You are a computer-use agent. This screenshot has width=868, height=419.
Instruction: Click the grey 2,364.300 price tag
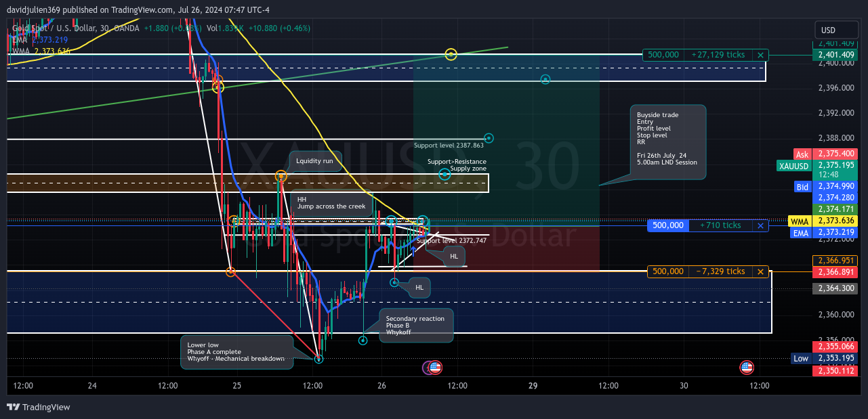point(834,288)
